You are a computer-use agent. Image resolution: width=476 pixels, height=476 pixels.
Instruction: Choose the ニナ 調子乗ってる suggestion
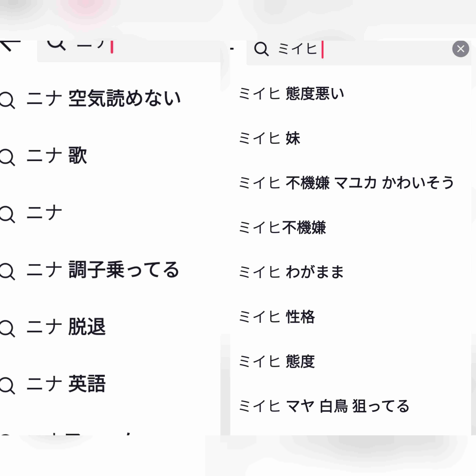102,269
